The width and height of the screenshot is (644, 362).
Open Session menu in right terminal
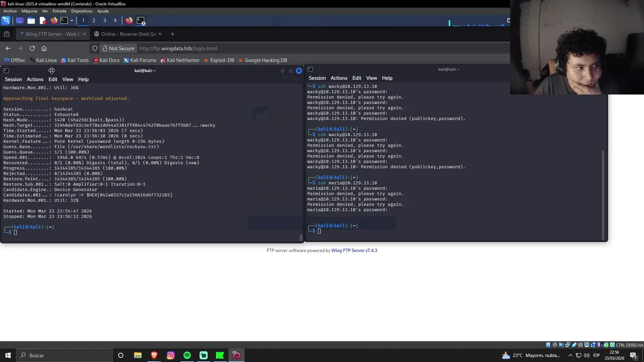tap(317, 78)
